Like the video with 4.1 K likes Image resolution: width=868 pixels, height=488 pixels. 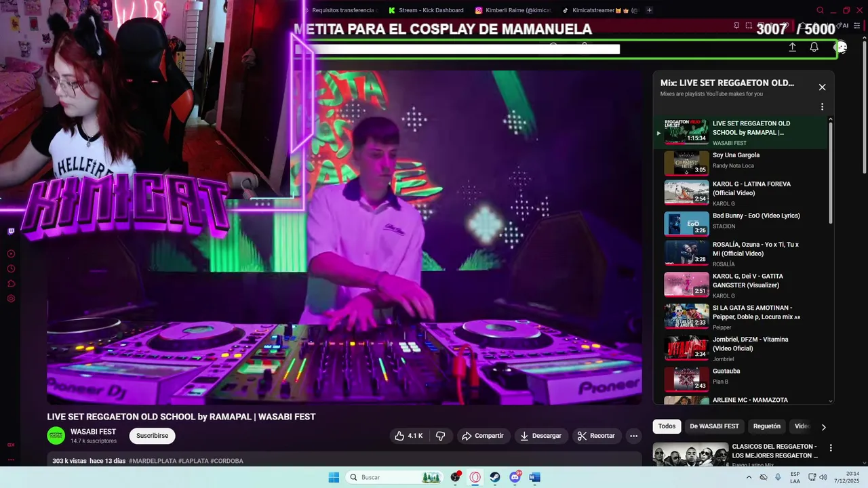pos(409,436)
